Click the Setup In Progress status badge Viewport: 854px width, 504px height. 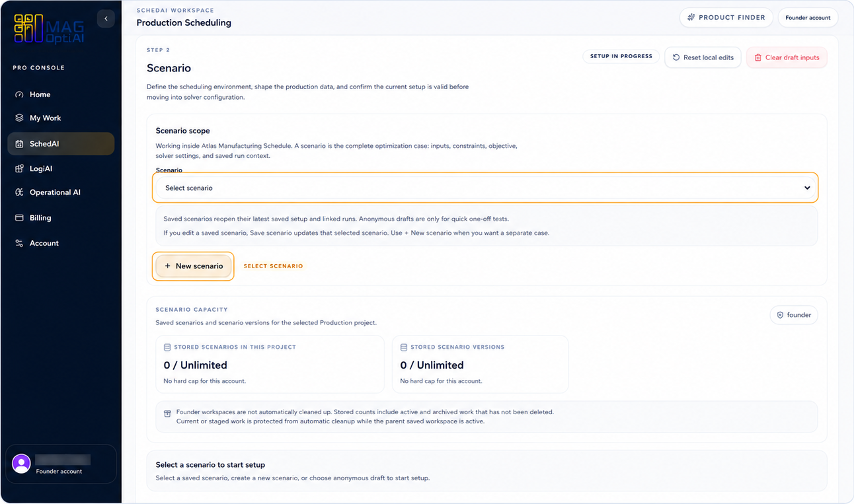[x=621, y=56]
